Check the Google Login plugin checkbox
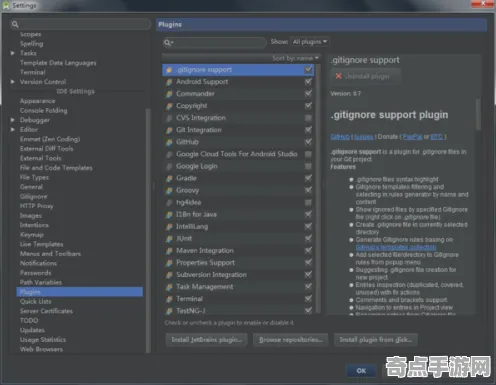The width and height of the screenshot is (496, 385). click(x=308, y=166)
